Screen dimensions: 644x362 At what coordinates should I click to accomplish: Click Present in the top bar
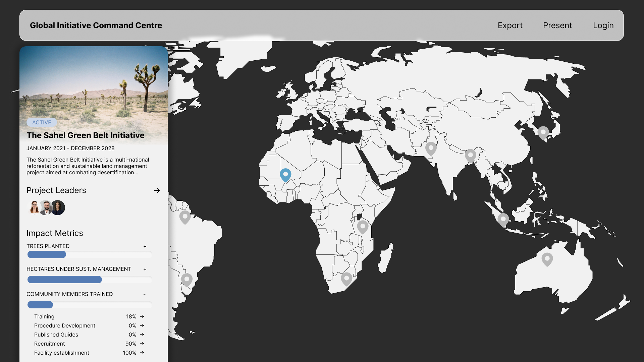coord(557,25)
